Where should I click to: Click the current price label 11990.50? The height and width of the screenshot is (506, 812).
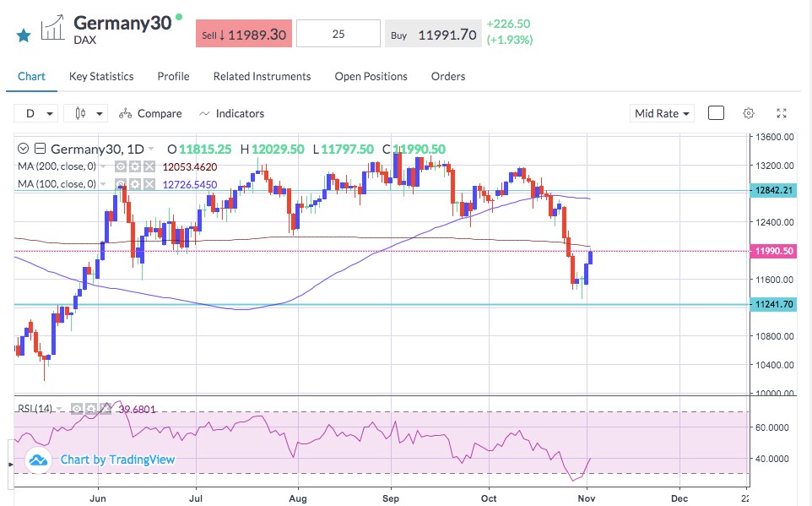[x=774, y=251]
